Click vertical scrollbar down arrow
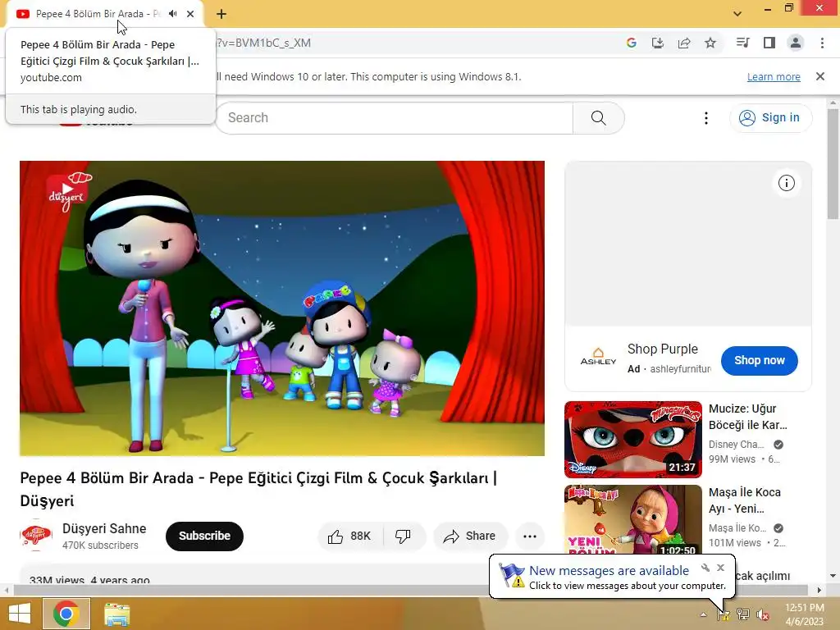Screen dimensions: 840x630 [x=833, y=576]
